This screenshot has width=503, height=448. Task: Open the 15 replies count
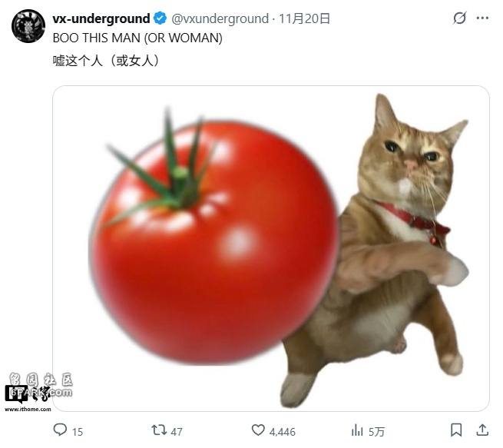(78, 432)
